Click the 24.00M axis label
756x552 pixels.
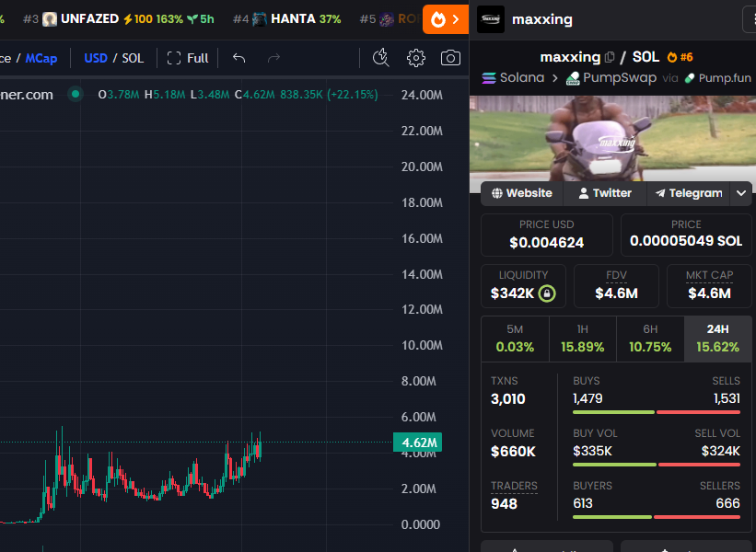[x=422, y=95]
